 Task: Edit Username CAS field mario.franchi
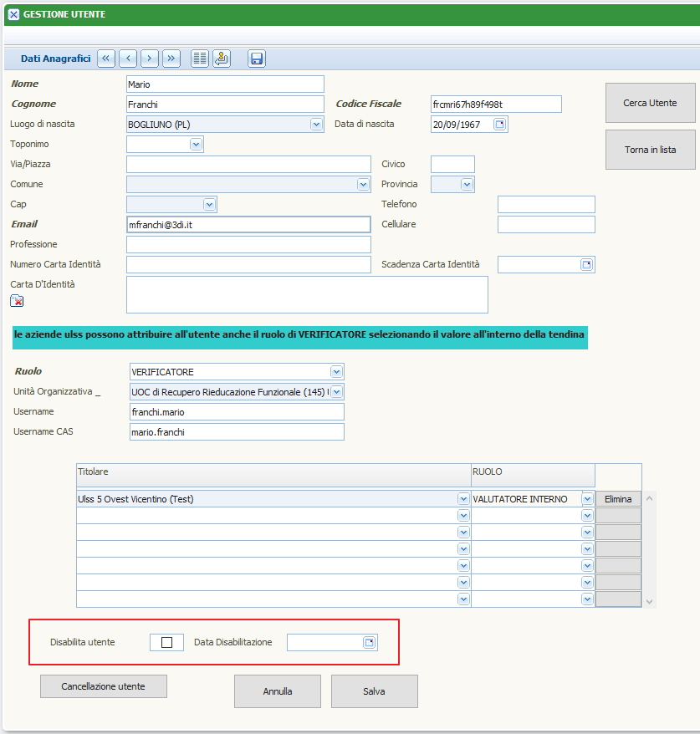[237, 432]
